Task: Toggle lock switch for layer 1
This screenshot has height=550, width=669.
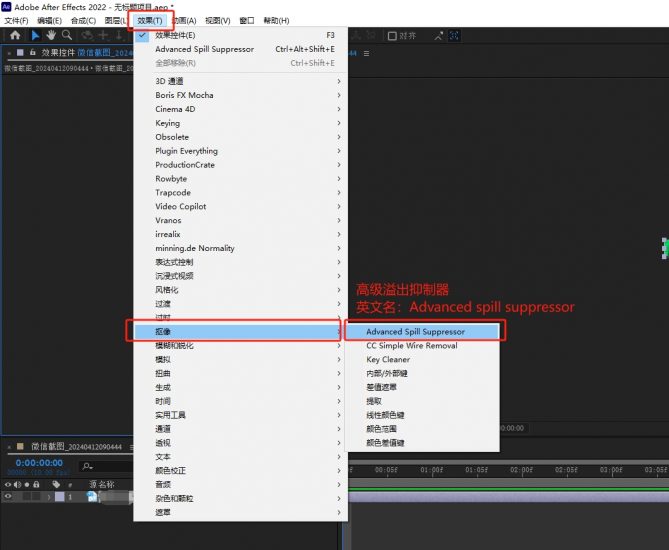Action: 36,497
